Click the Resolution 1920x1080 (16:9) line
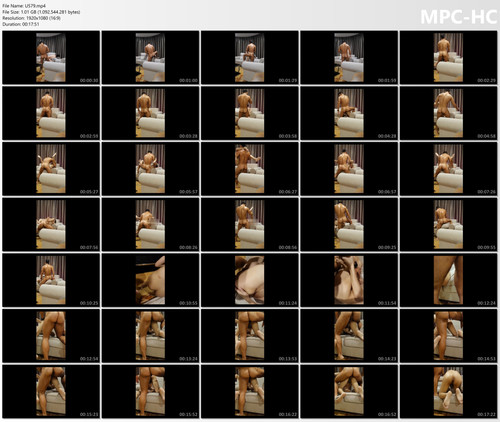Screen dimensions: 500x422 pos(31,18)
